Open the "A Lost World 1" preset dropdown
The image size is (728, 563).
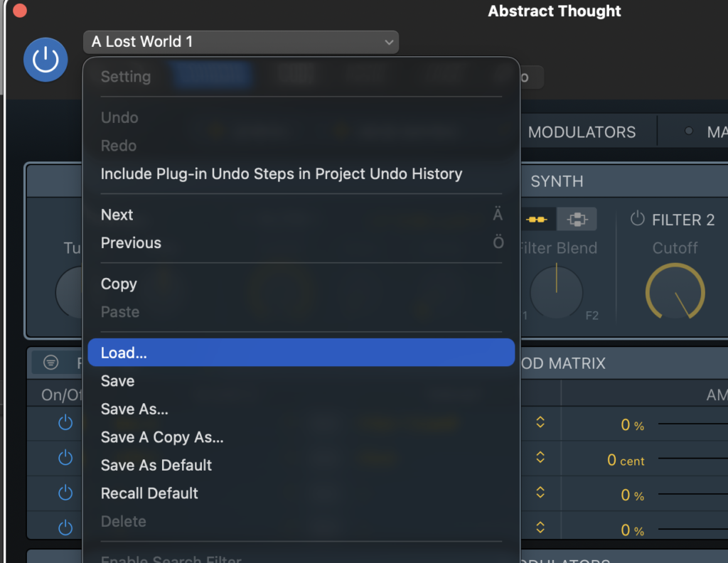coord(241,42)
